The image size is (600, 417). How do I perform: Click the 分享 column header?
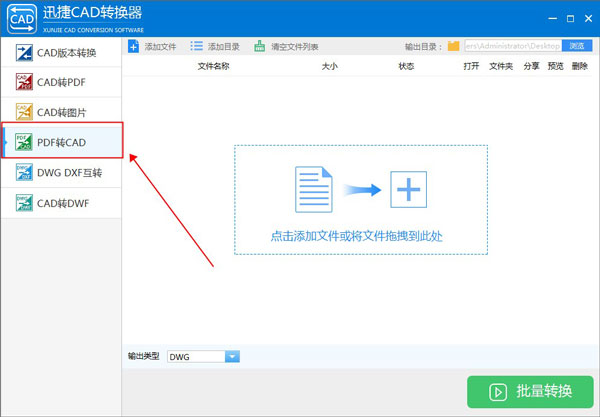point(532,66)
